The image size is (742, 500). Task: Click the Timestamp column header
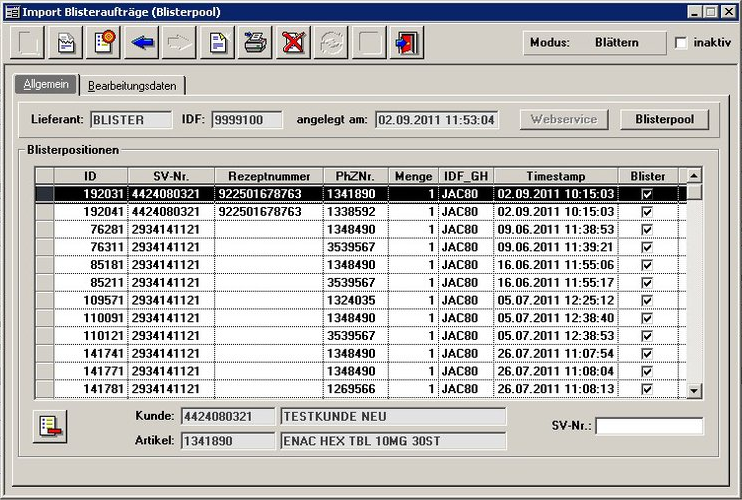pyautogui.click(x=555, y=176)
